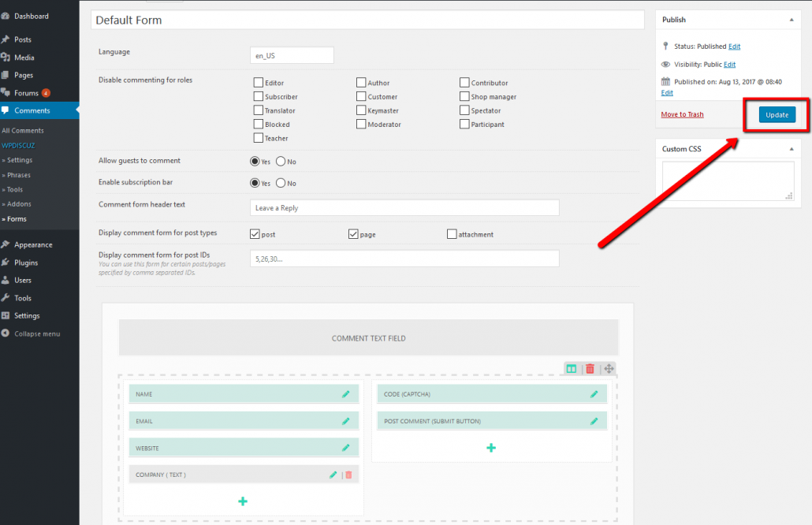Click the blue Update button

tap(777, 115)
